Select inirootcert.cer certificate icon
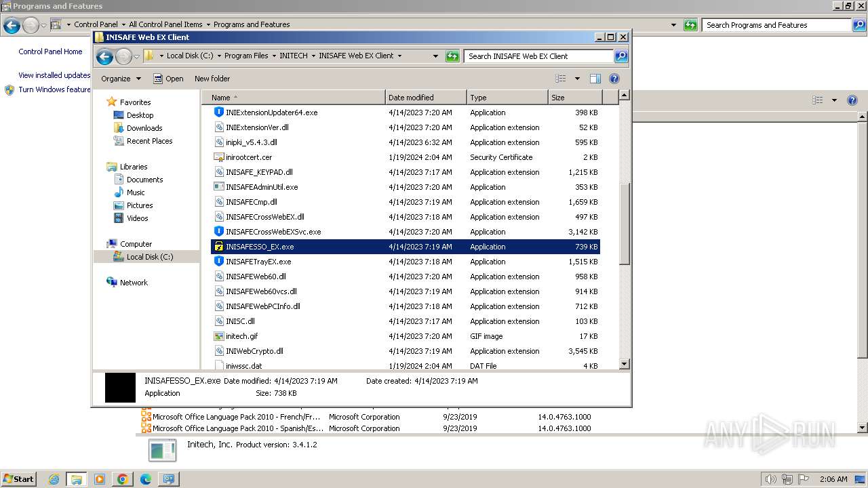The height and width of the screenshot is (488, 868). pyautogui.click(x=219, y=157)
